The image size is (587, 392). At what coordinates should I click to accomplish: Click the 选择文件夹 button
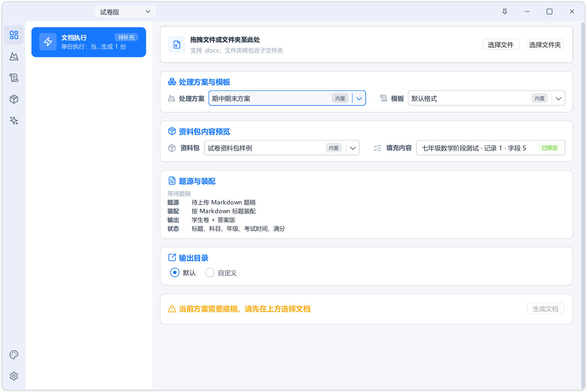[x=545, y=45]
